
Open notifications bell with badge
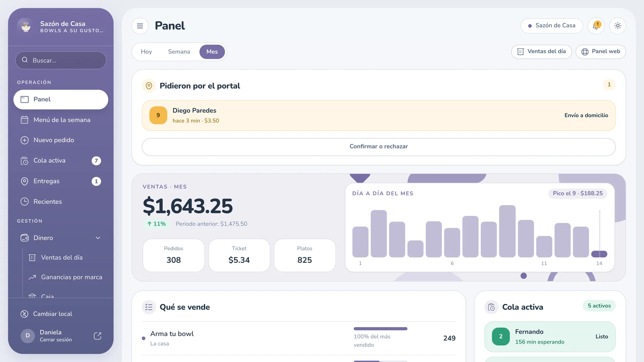tap(596, 26)
